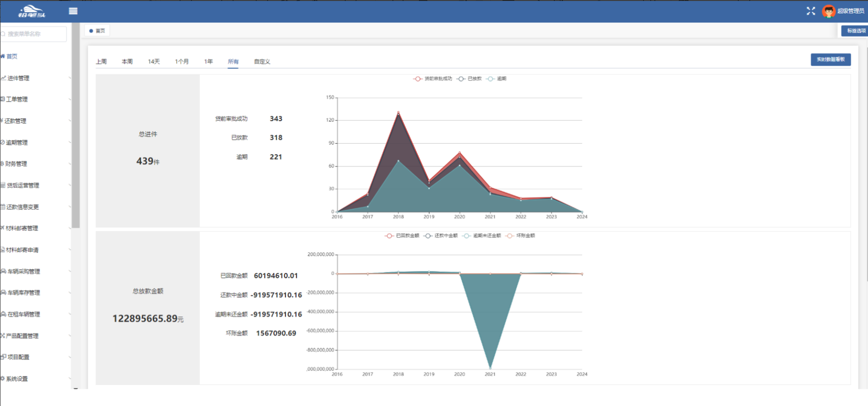Click the 总放款金额 label
This screenshot has width=868, height=406.
click(x=148, y=291)
